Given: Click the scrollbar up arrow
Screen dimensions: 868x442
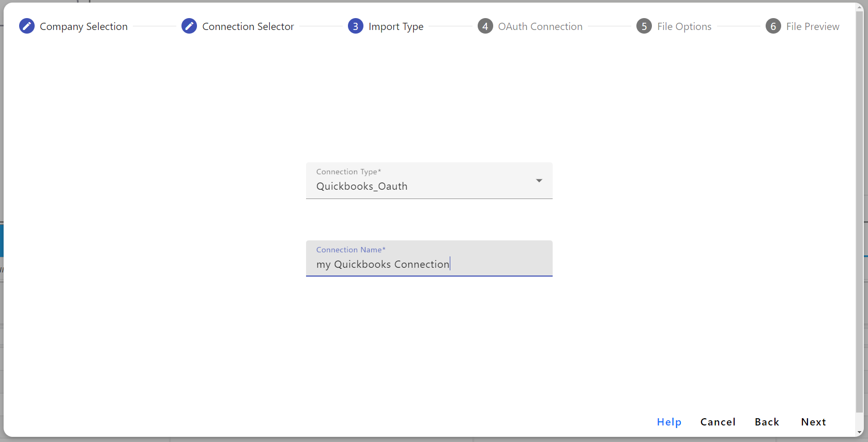Looking at the screenshot, I should [x=860, y=7].
